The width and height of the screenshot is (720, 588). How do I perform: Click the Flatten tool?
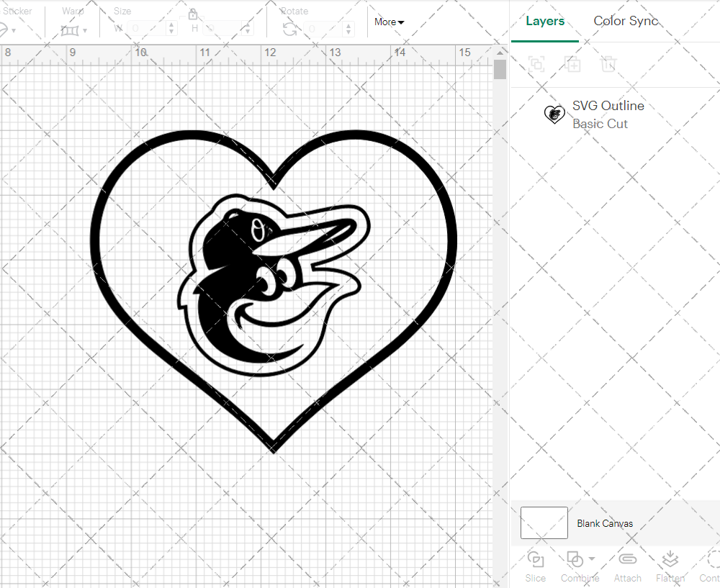670,565
